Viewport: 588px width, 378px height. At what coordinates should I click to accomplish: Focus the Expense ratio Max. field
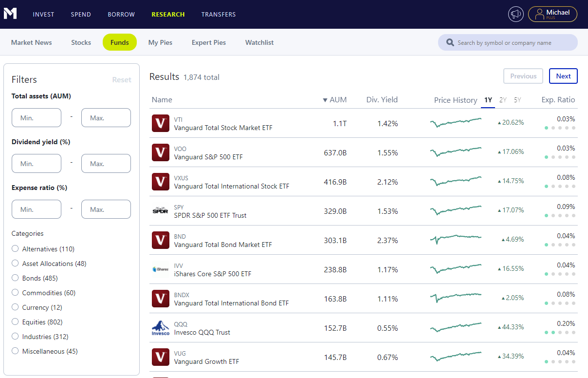point(106,209)
